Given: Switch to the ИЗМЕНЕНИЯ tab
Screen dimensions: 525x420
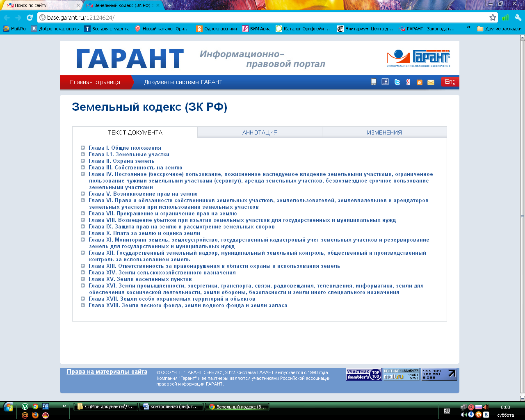Looking at the screenshot, I should pos(384,132).
